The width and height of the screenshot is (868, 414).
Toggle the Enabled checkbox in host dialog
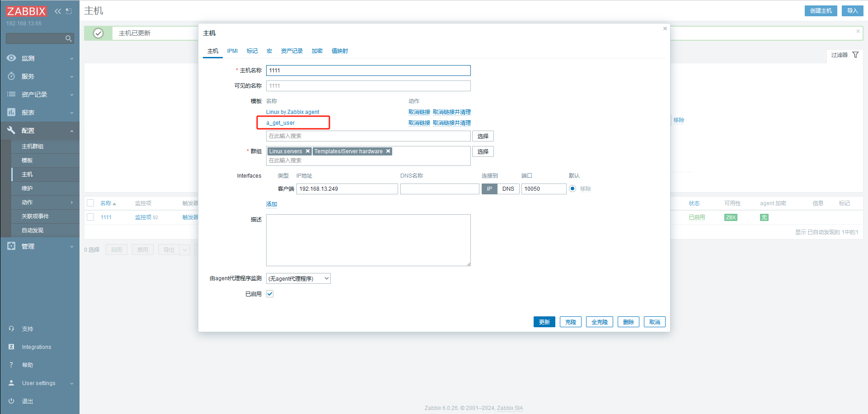(x=270, y=294)
